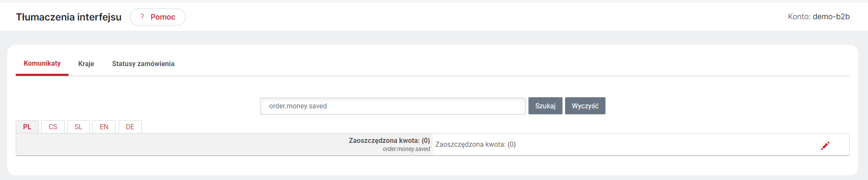Click the Wyczyść clear button
868x180 pixels.
pyautogui.click(x=585, y=106)
